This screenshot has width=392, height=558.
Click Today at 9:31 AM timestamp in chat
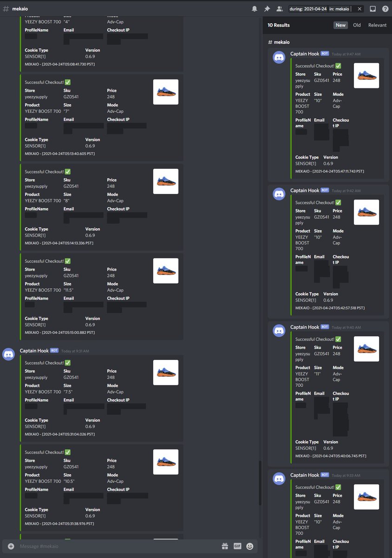click(75, 351)
